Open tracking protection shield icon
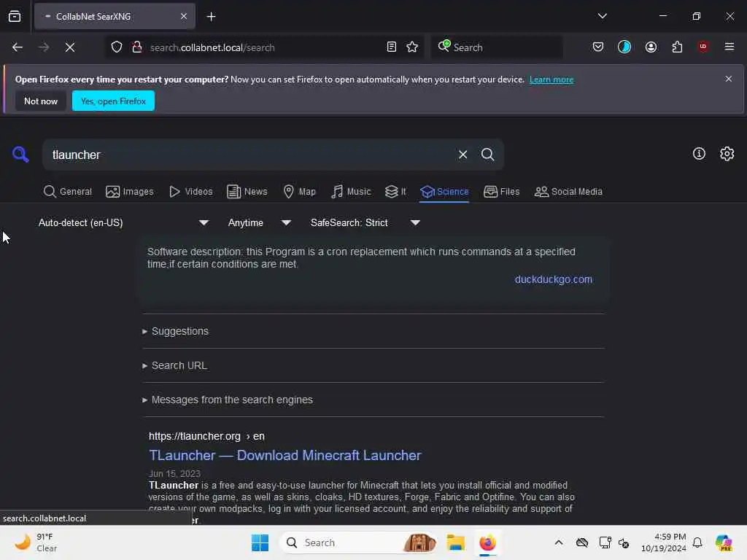The width and height of the screenshot is (747, 560). pyautogui.click(x=117, y=47)
